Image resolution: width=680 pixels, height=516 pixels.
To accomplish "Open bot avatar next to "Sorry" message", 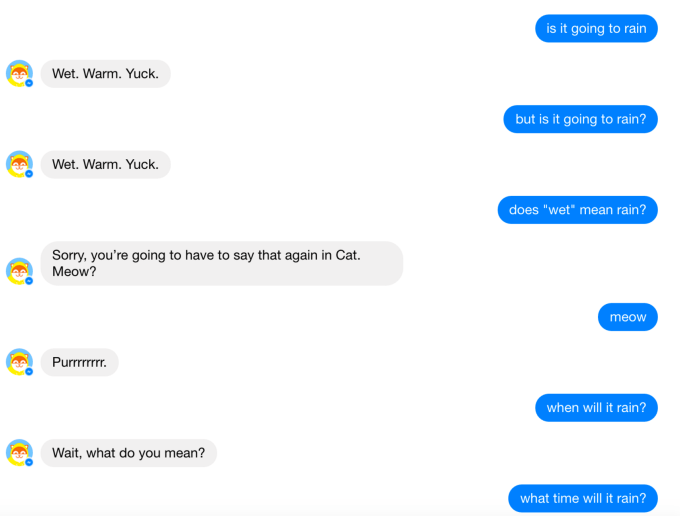I will pos(18,270).
